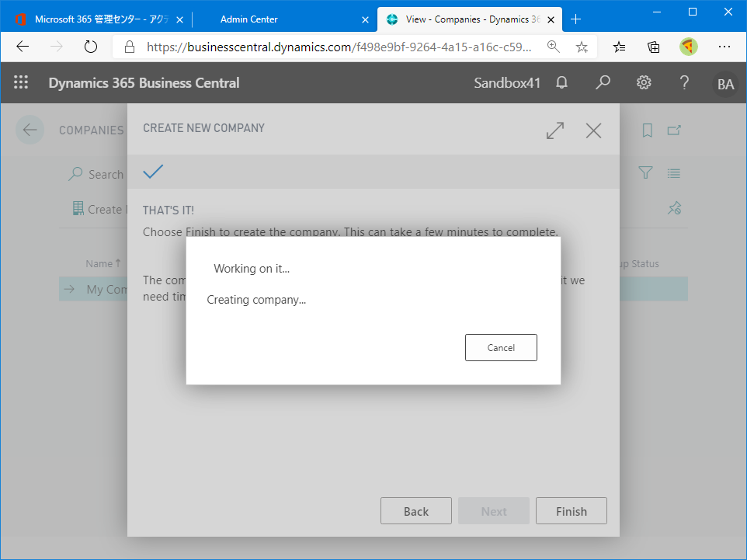Toggle the filter pane funnel icon

pos(645,172)
